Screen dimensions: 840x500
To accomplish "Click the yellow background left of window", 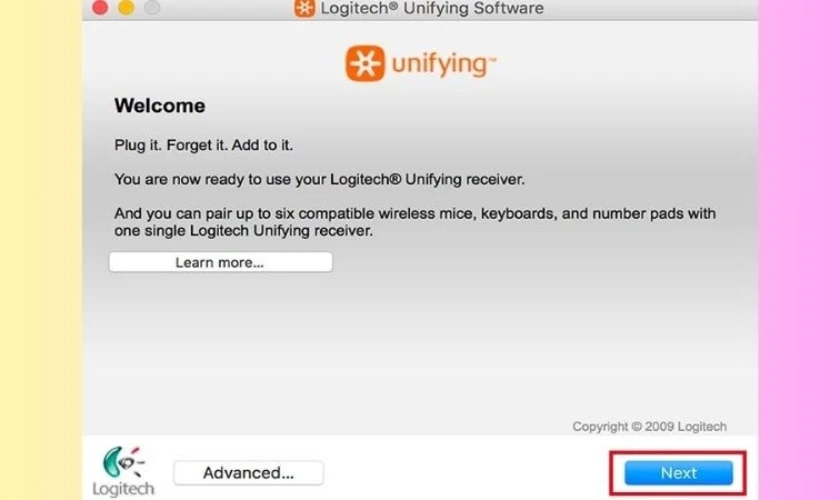I will click(x=41, y=250).
